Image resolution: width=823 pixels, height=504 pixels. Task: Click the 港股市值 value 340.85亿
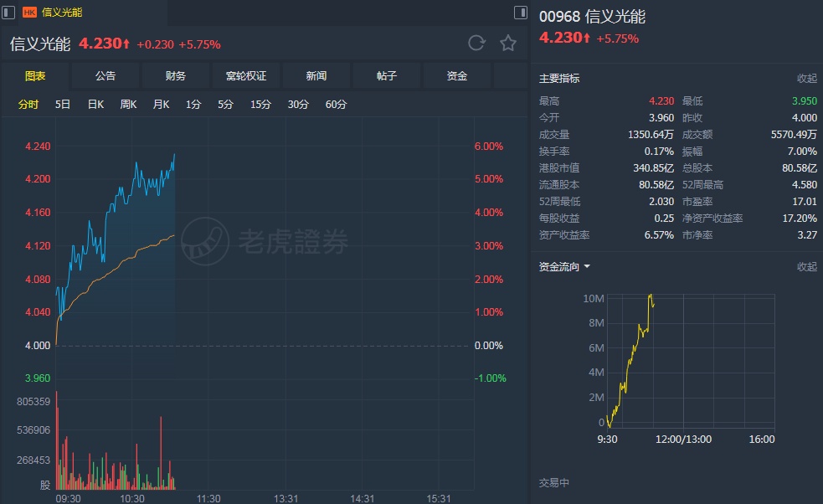(654, 168)
